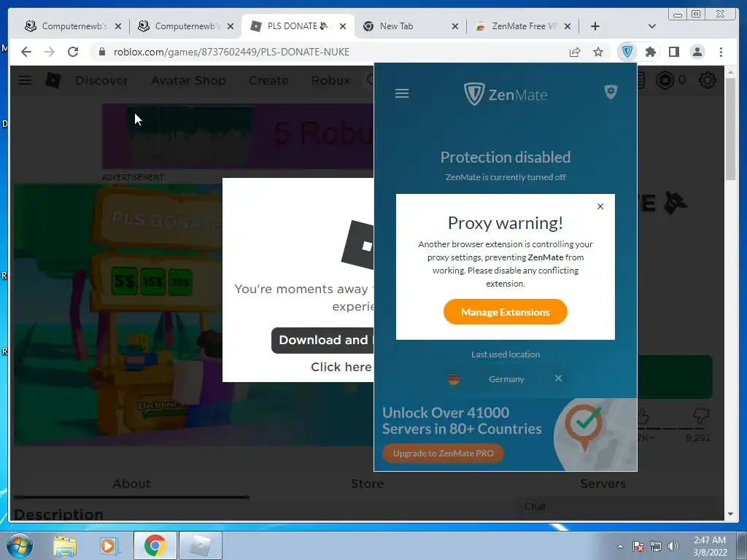Click the Action Center flag icon
This screenshot has height=560, width=747.
pos(638,546)
